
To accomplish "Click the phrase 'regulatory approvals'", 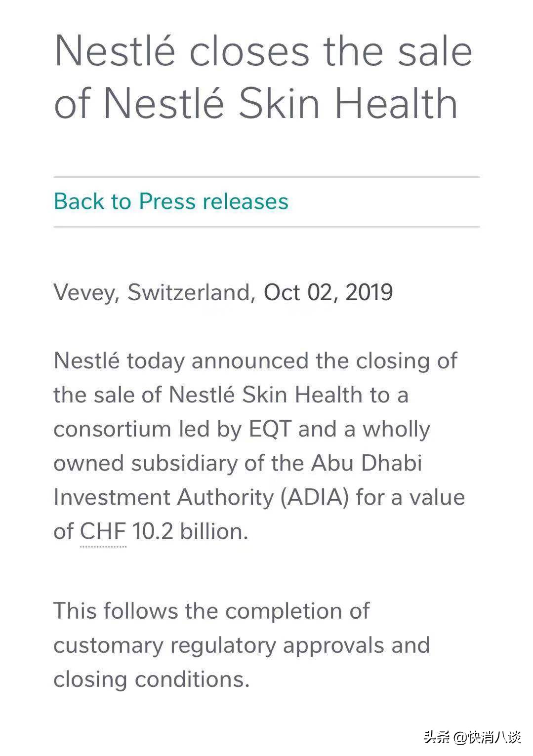I will pyautogui.click(x=277, y=645).
